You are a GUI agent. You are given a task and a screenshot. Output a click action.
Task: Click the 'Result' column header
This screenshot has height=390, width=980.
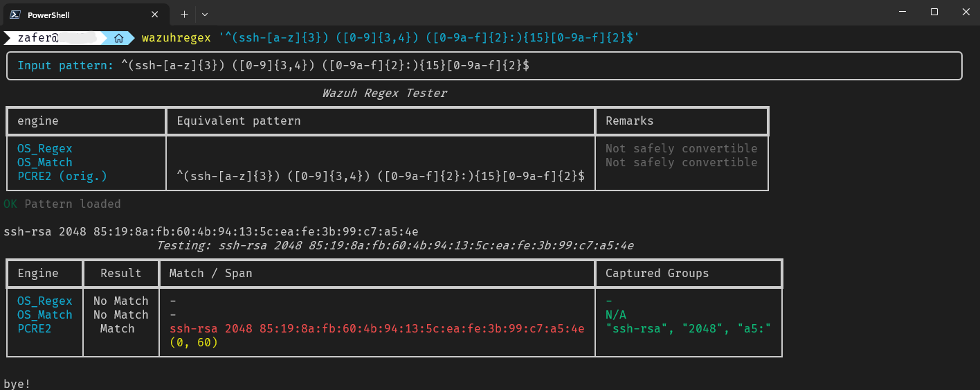(121, 273)
